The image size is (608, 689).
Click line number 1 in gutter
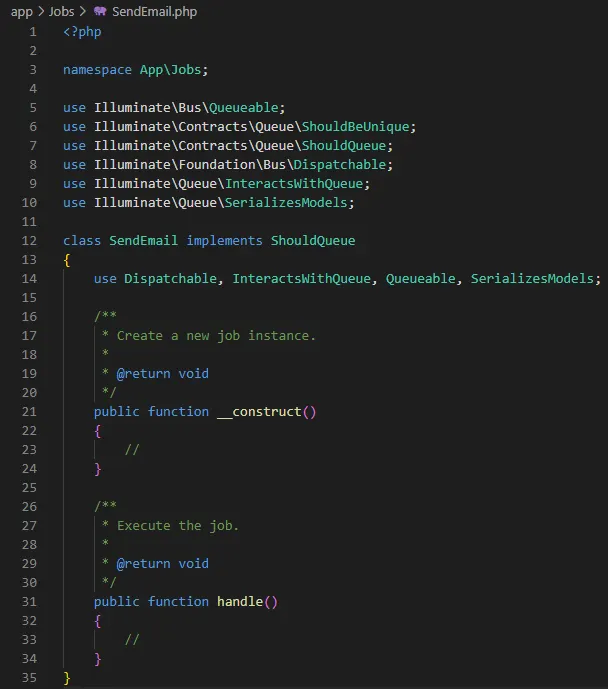click(x=33, y=32)
